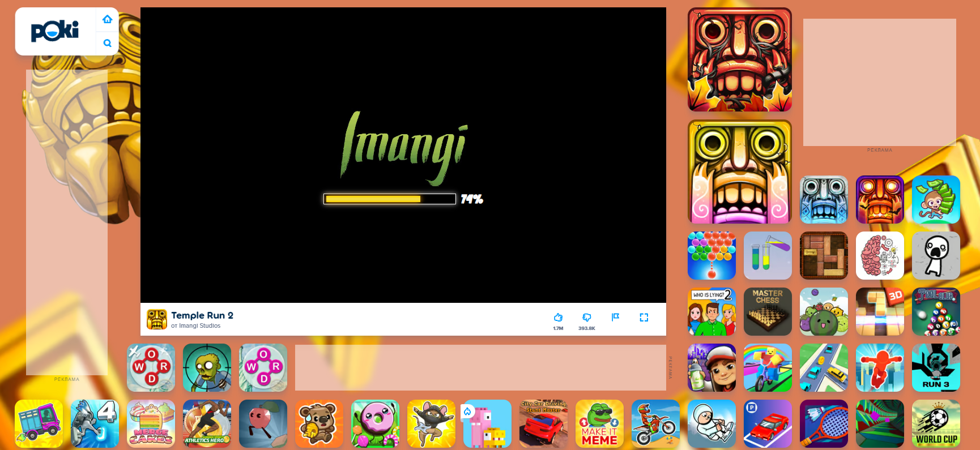Click the Poki logo
Screen dimensions: 980x450
[x=55, y=31]
